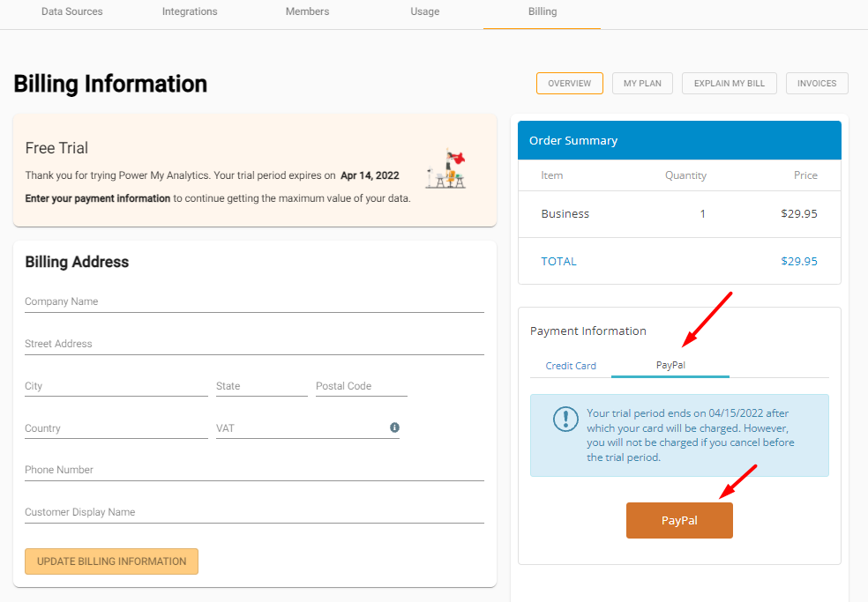Select the PayPal payment tab
The height and width of the screenshot is (602, 868).
[x=670, y=365]
